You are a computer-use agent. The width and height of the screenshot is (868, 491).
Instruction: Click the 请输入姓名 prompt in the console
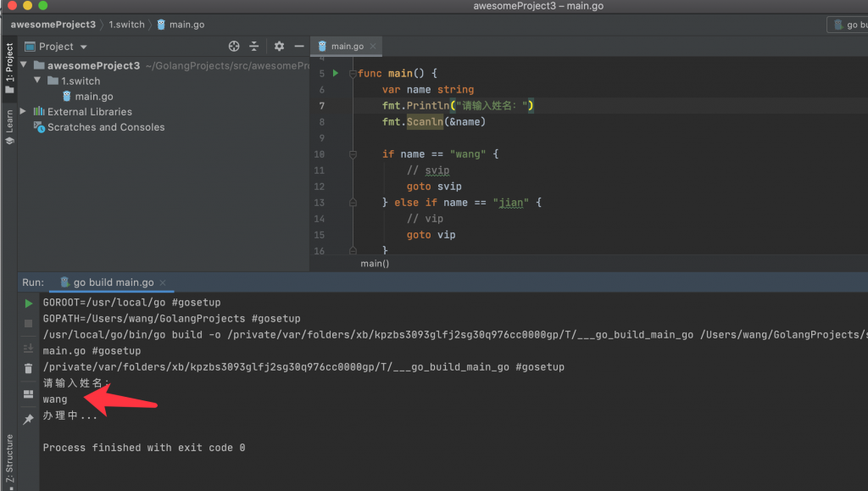pos(76,383)
